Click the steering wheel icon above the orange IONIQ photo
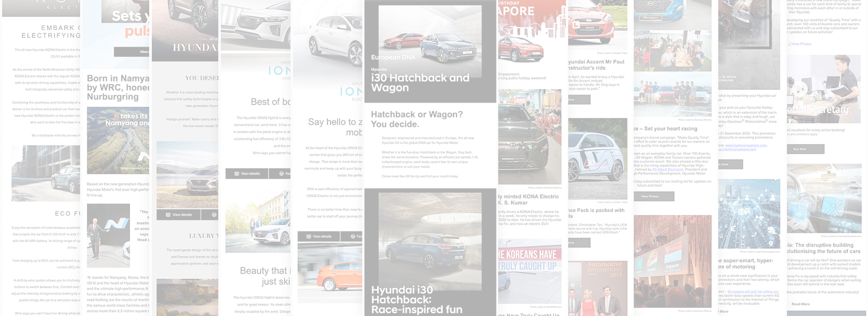The image size is (868, 316). 353,237
